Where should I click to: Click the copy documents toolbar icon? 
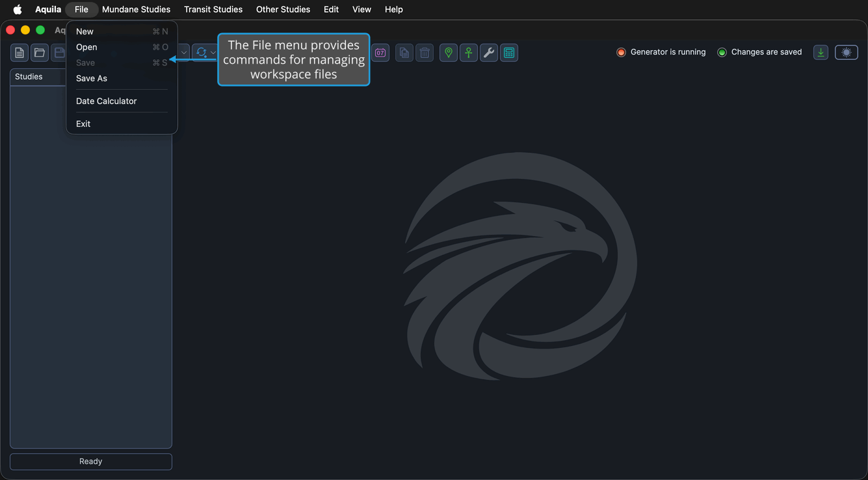point(404,53)
